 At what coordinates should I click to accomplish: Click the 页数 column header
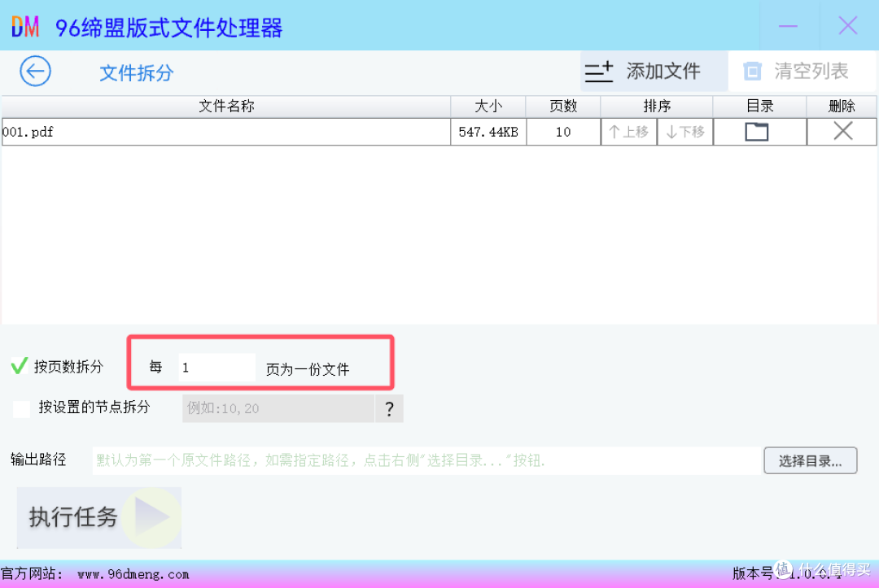pos(563,107)
